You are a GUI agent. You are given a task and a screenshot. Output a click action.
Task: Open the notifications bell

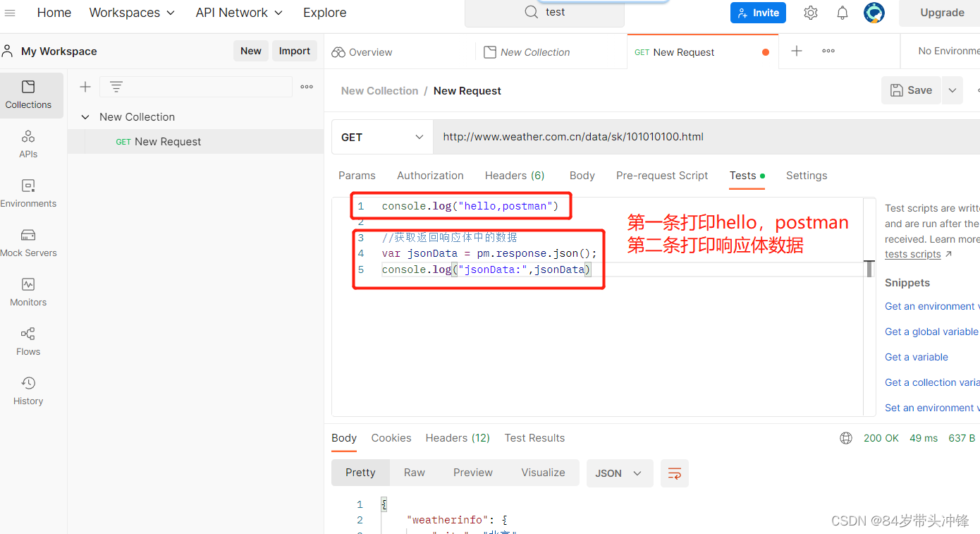click(x=842, y=12)
